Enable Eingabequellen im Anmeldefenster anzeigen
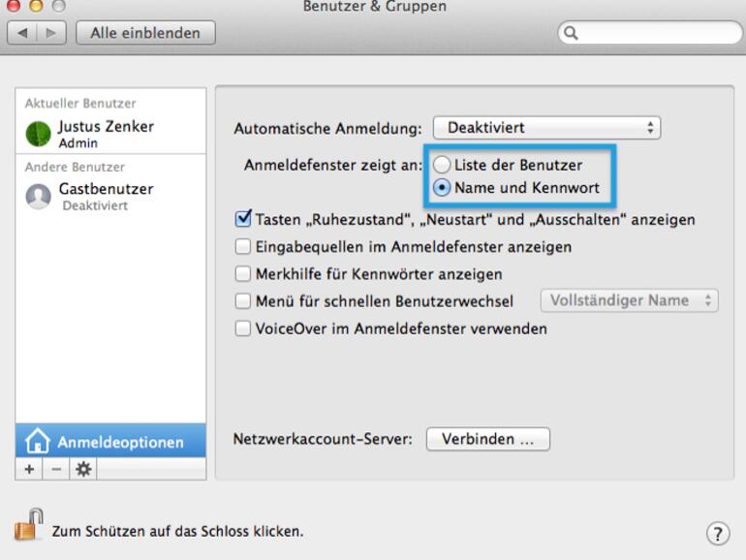Screen dimensions: 746x560 click(243, 247)
